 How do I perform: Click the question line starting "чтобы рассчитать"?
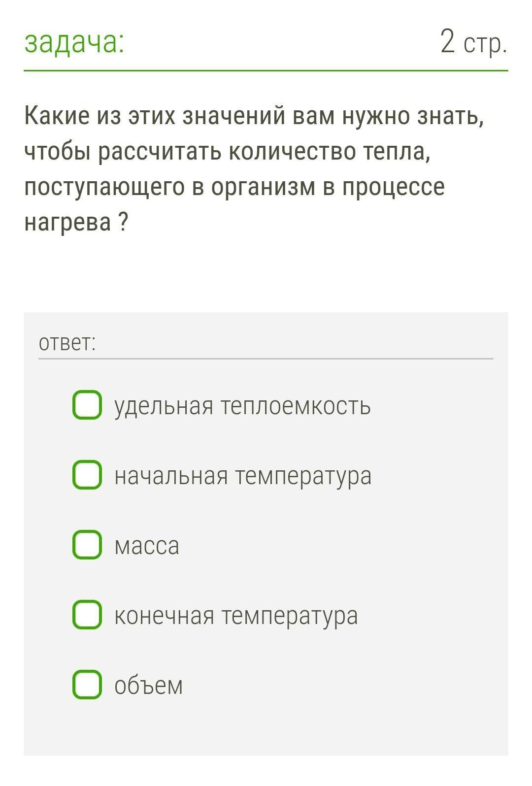(x=228, y=152)
